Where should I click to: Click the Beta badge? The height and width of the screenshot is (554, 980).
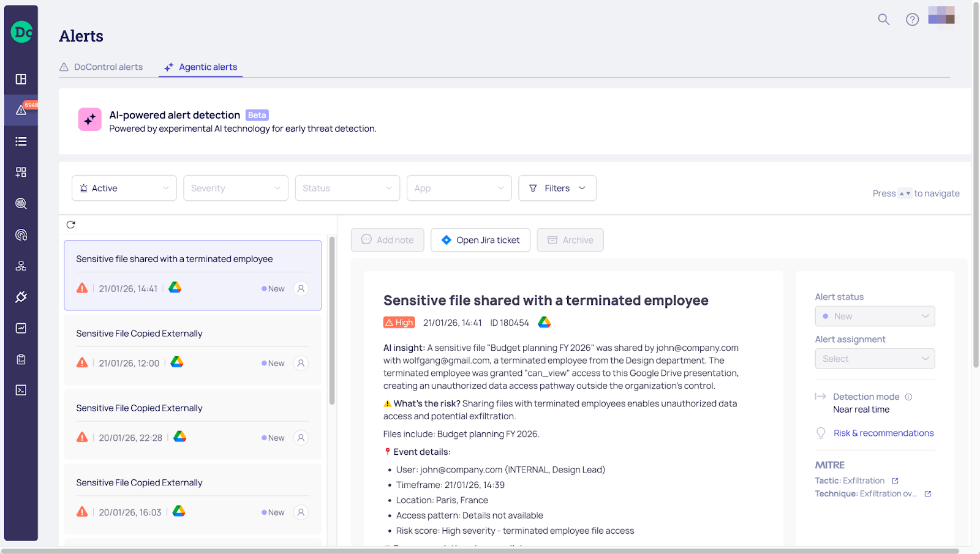coord(257,115)
